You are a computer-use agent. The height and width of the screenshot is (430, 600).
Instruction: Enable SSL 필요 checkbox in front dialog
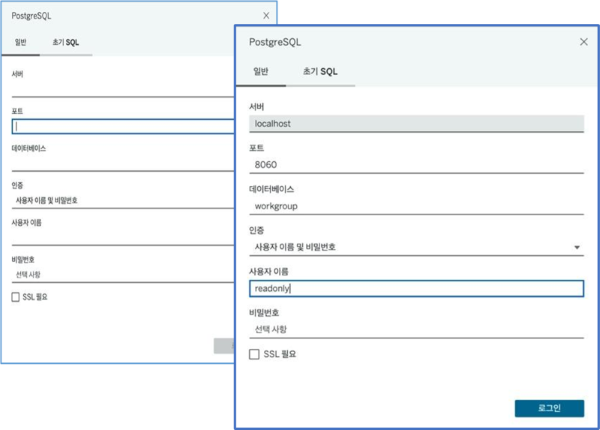254,354
